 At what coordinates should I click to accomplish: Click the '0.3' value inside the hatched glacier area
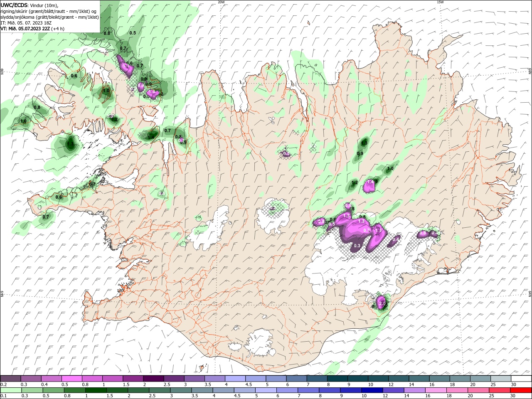[x=357, y=246]
